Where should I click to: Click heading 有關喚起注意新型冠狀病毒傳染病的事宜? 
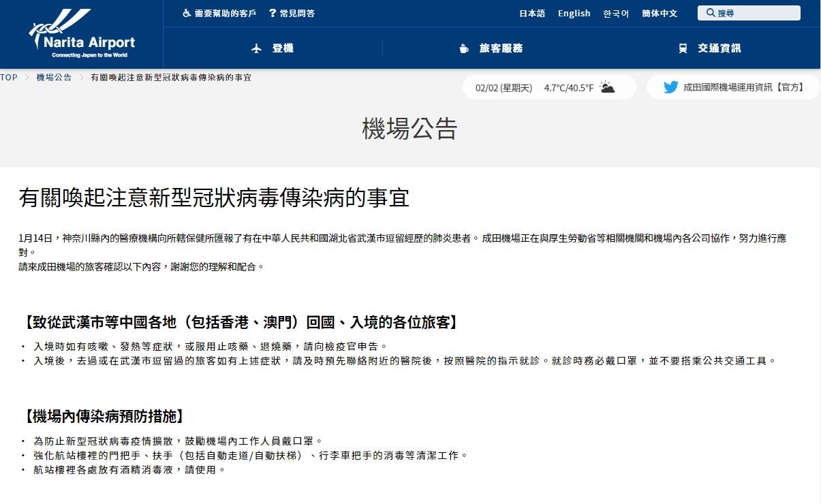point(214,198)
